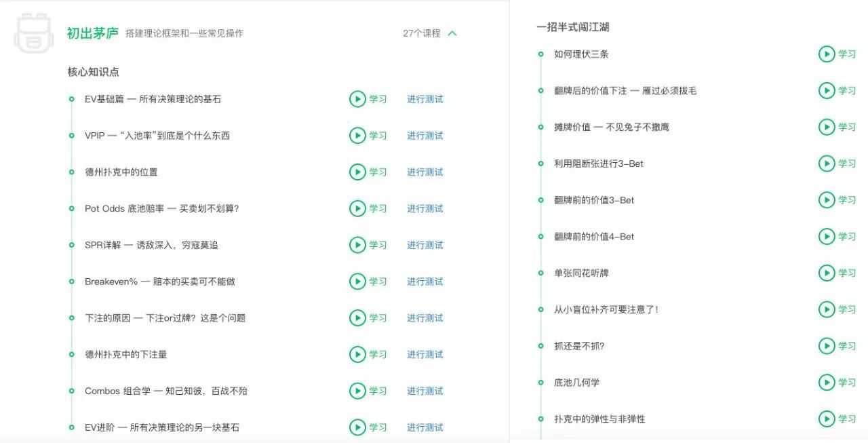Select the 一招半式闯江湖 section heading
Viewport: 868px width, 443px height.
[x=572, y=27]
